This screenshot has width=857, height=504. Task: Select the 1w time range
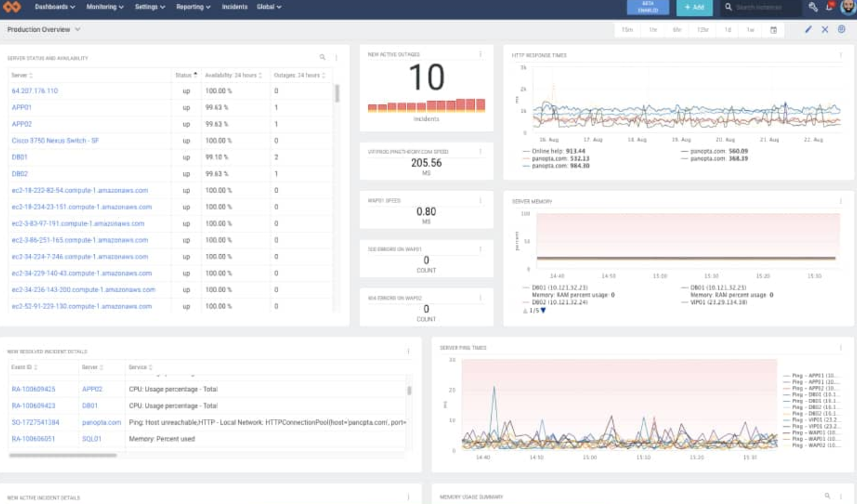(x=750, y=30)
